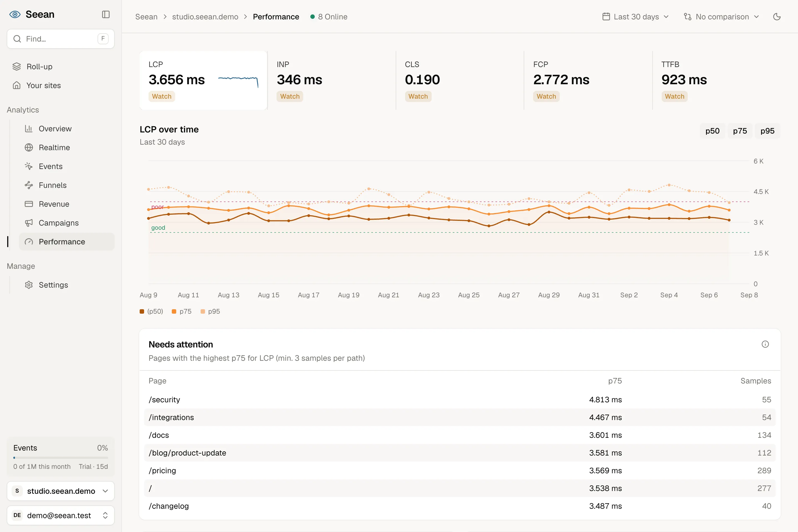Open the No comparison dropdown
Screen dimensions: 798x532
tap(721, 17)
